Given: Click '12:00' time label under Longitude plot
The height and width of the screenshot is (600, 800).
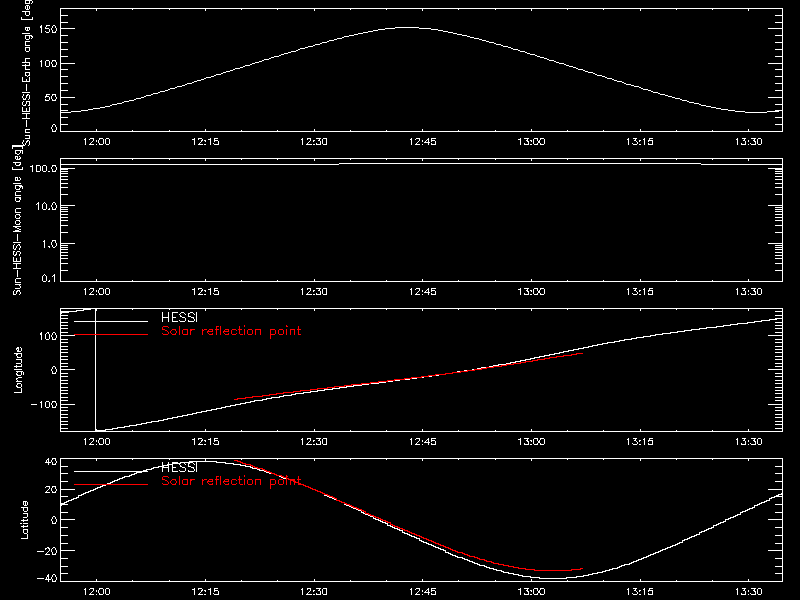Looking at the screenshot, I should 96,441.
